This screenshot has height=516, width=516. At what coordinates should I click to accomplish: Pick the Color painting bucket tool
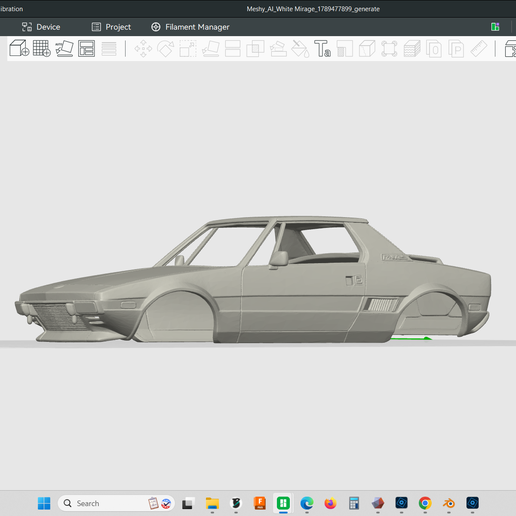(x=300, y=49)
